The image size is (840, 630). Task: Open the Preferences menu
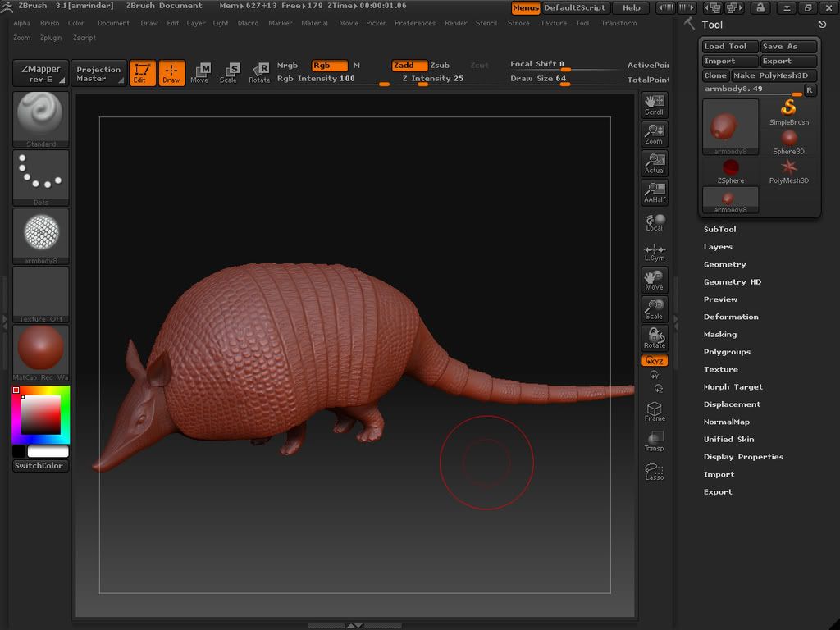click(x=415, y=23)
